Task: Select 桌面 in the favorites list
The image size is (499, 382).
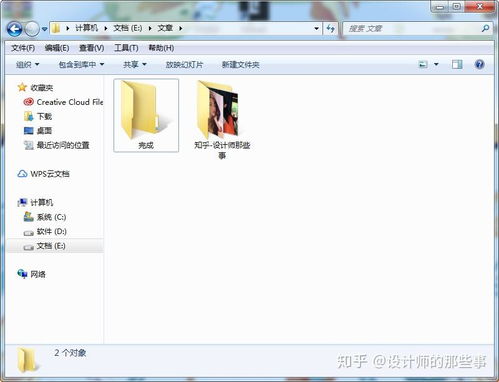Action: click(x=44, y=131)
